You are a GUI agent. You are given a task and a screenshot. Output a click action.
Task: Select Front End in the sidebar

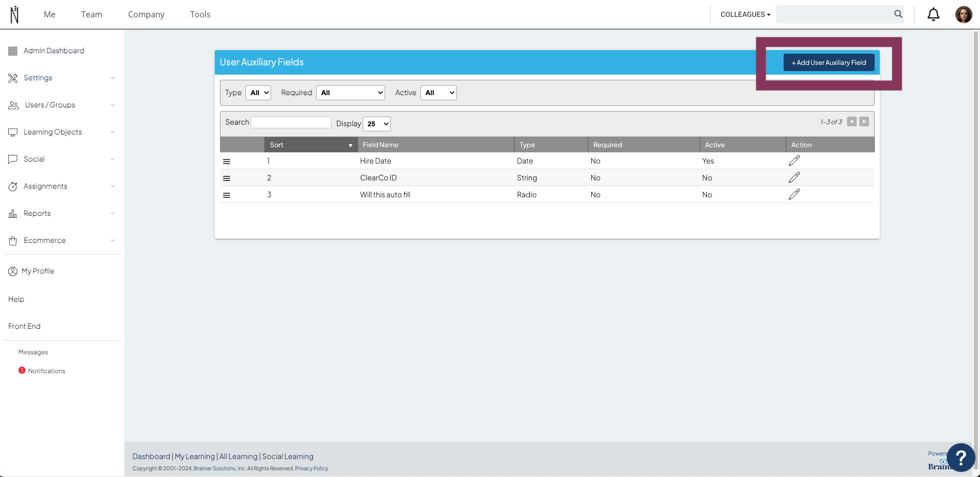click(24, 326)
